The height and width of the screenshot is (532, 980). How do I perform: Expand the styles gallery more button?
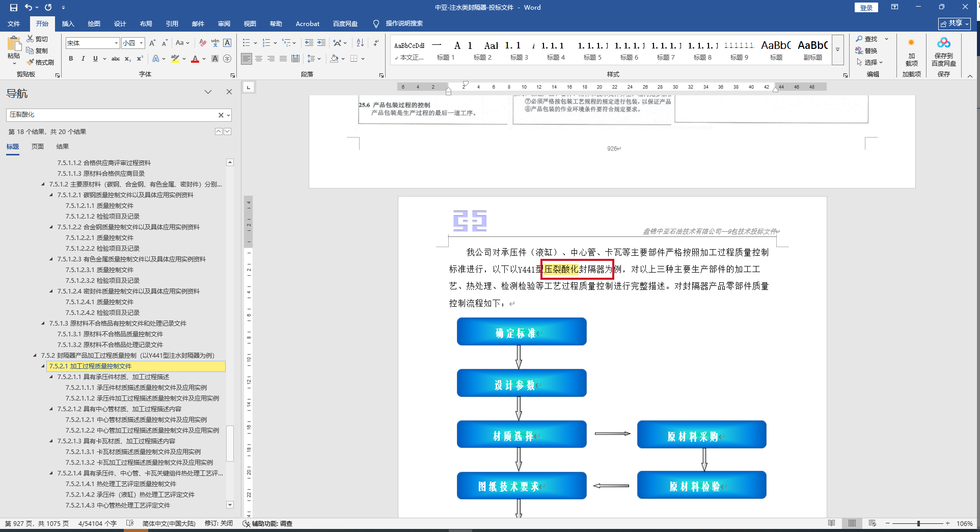837,49
